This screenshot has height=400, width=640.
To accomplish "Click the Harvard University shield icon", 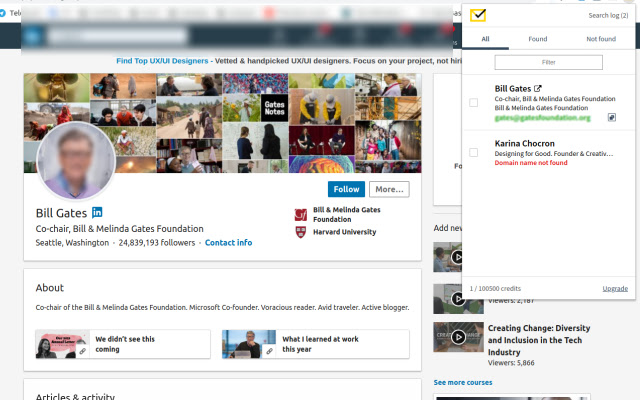I will [x=301, y=232].
